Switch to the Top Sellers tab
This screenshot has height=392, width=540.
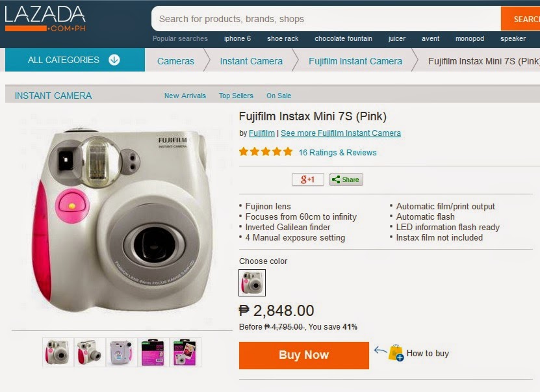tap(236, 96)
